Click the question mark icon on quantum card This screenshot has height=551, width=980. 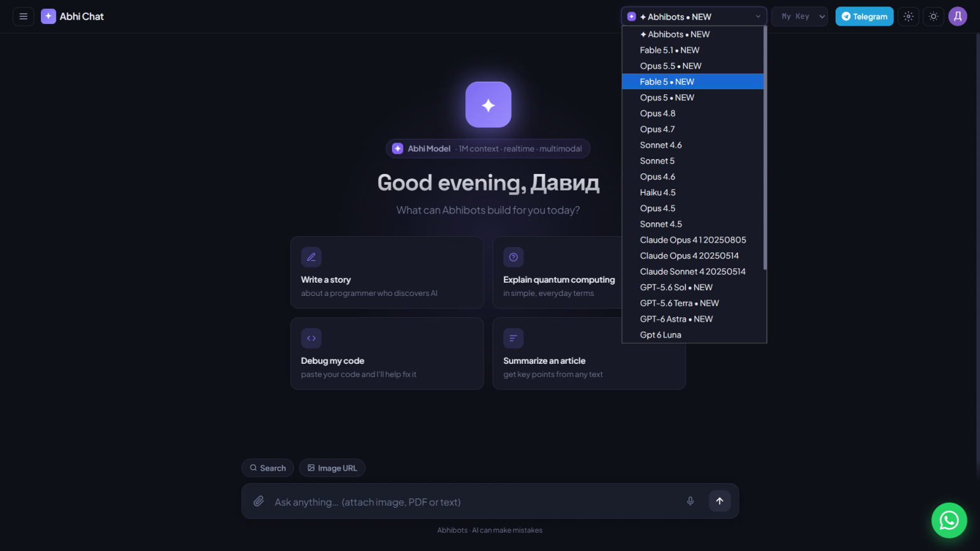[513, 257]
